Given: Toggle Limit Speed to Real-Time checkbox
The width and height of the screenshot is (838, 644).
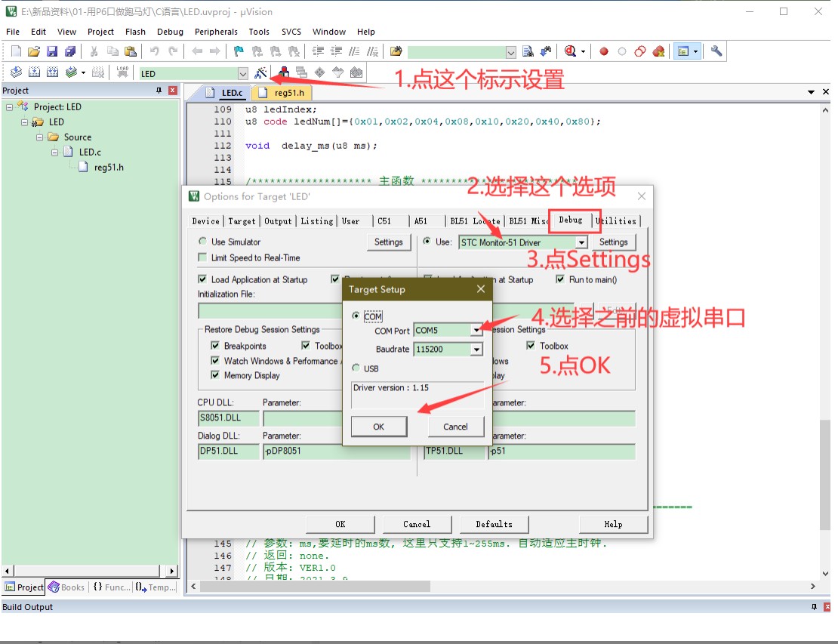Looking at the screenshot, I should [202, 257].
